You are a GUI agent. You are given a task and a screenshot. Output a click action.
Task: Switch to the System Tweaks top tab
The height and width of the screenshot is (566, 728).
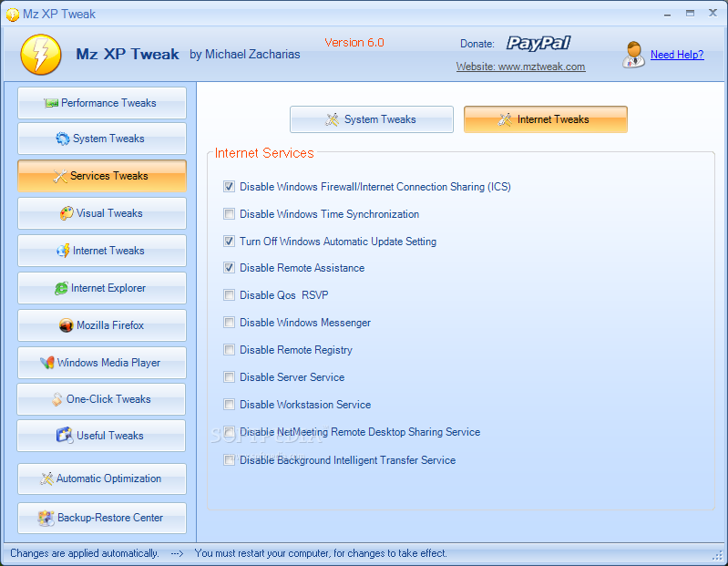tap(372, 119)
